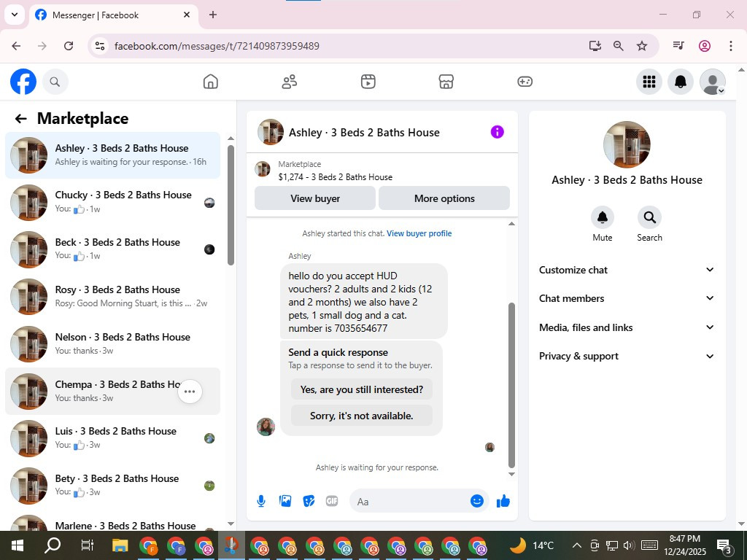This screenshot has height=560, width=747.
Task: Attach a photo file icon
Action: 285,501
